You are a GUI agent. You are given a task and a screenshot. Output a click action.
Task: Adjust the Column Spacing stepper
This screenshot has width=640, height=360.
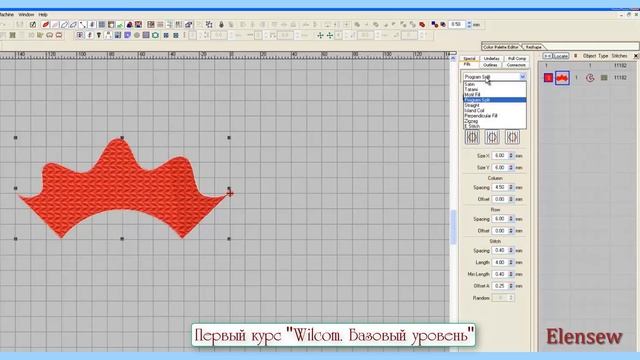pos(511,187)
